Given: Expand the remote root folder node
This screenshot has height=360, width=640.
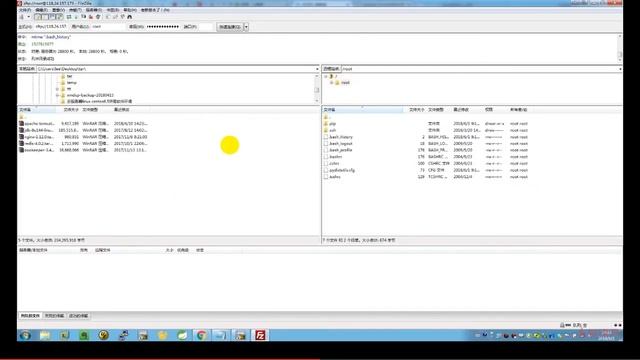Looking at the screenshot, I should [x=332, y=82].
